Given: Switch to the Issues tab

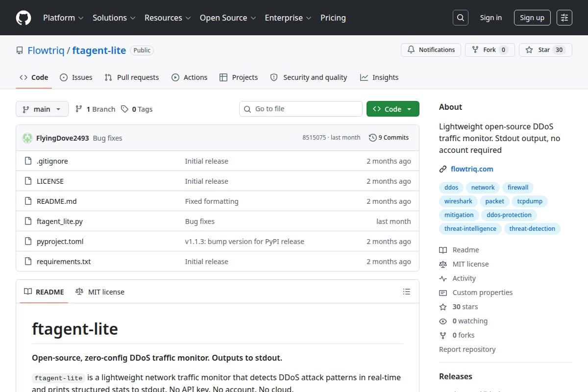Looking at the screenshot, I should tap(76, 77).
